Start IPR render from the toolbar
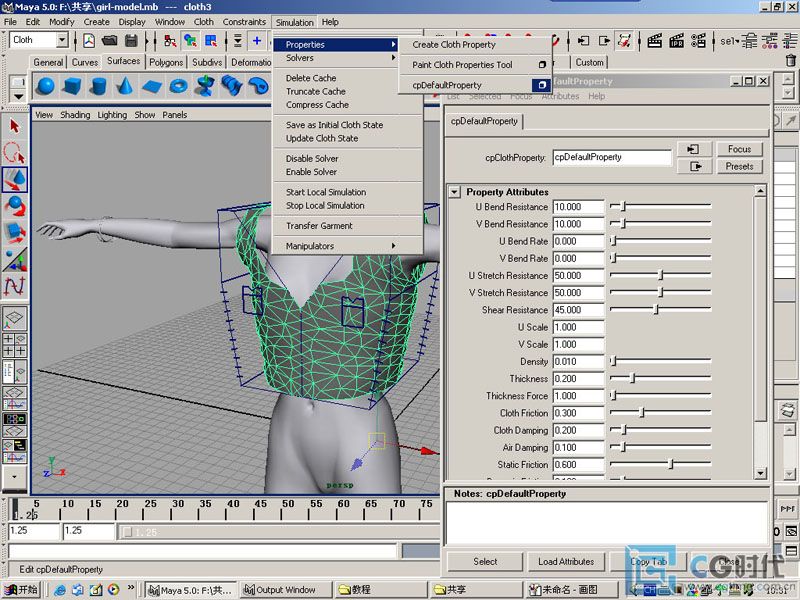800x600 pixels. (x=677, y=40)
